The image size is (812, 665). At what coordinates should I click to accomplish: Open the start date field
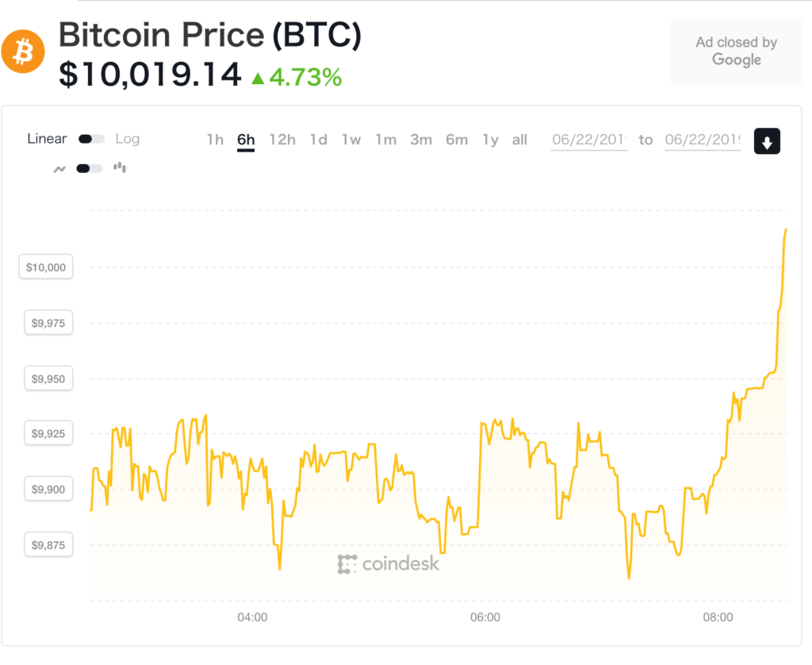point(588,140)
